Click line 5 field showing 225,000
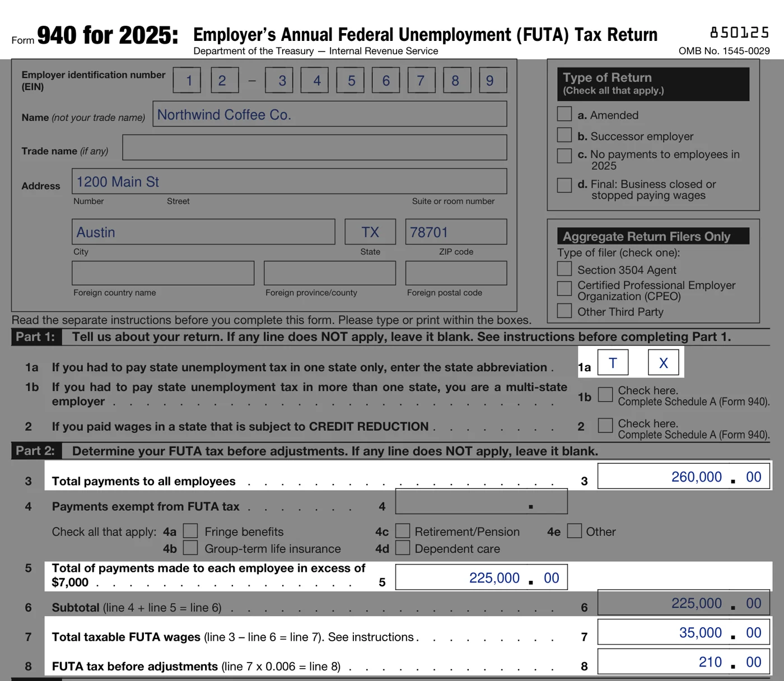This screenshot has width=784, height=681. (482, 577)
